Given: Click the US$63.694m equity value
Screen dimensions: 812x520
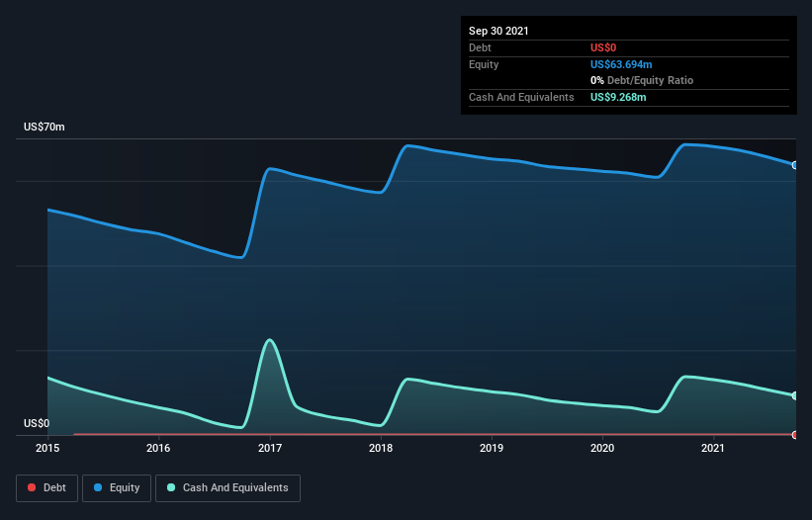Looking at the screenshot, I should (x=621, y=64).
